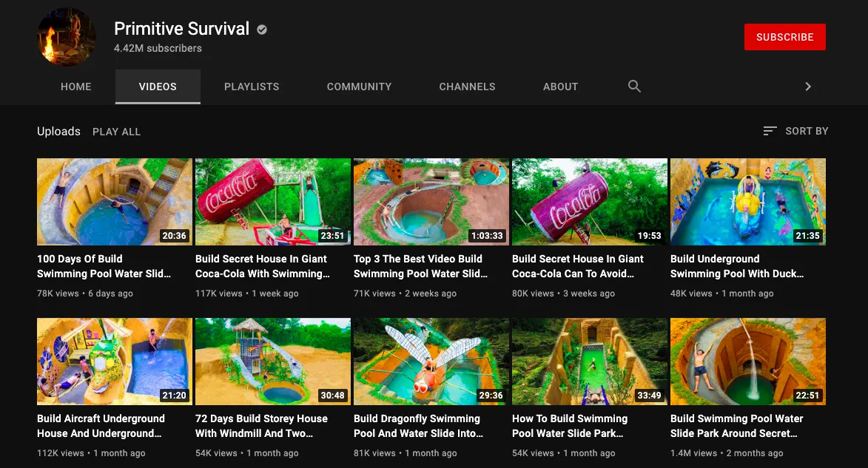The image size is (868, 468).
Task: Open the Underground Pool With Duck thumbnail
Action: [x=748, y=202]
